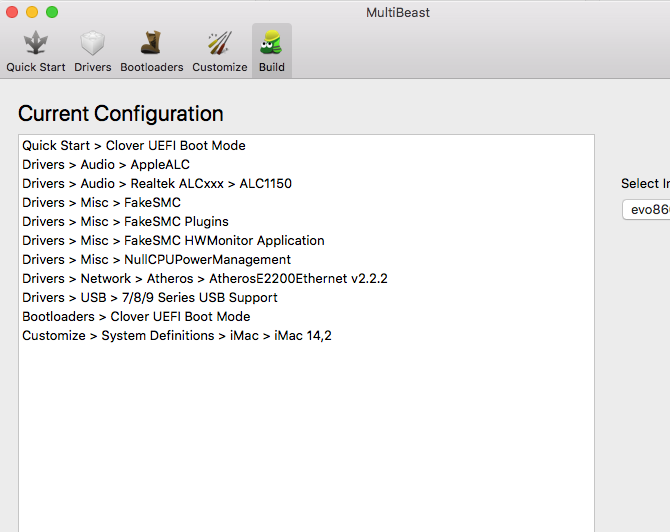The image size is (670, 532).
Task: Click the MultiBeast window title
Action: pos(398,13)
